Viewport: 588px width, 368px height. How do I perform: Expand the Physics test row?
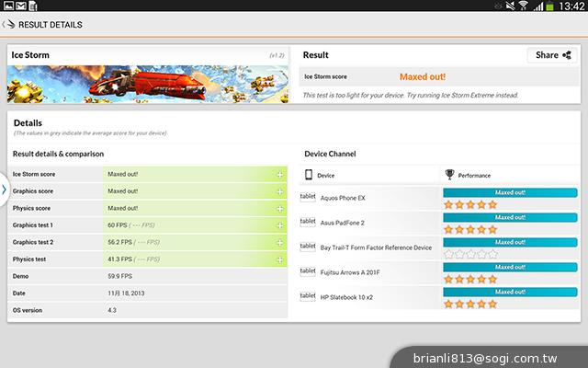(x=279, y=260)
